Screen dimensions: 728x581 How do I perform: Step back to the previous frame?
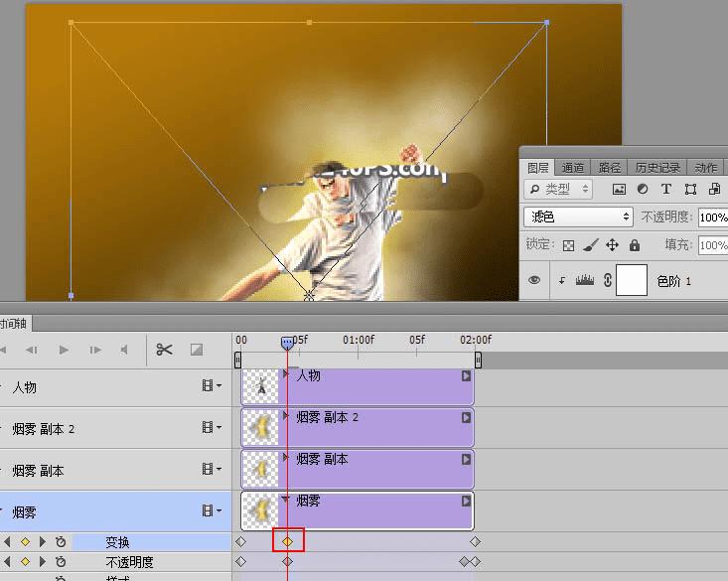click(31, 350)
